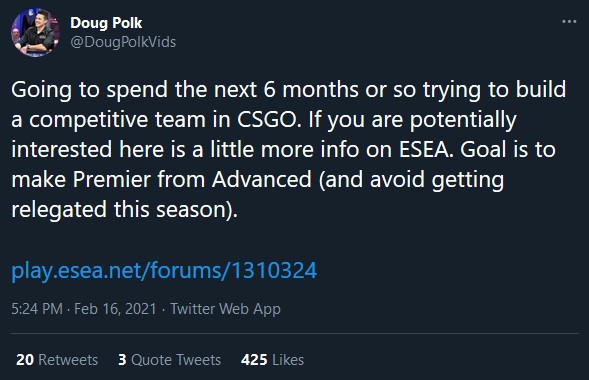Click the word Advanced in the tweet
Image resolution: width=589 pixels, height=380 pixels.
point(262,179)
